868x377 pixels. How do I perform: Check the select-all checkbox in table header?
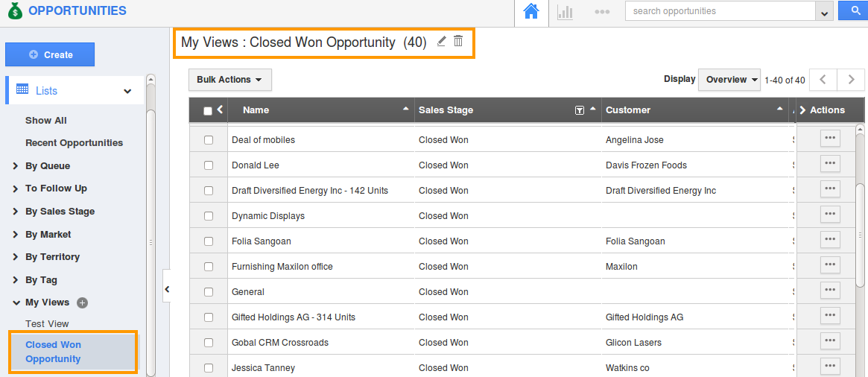click(208, 111)
